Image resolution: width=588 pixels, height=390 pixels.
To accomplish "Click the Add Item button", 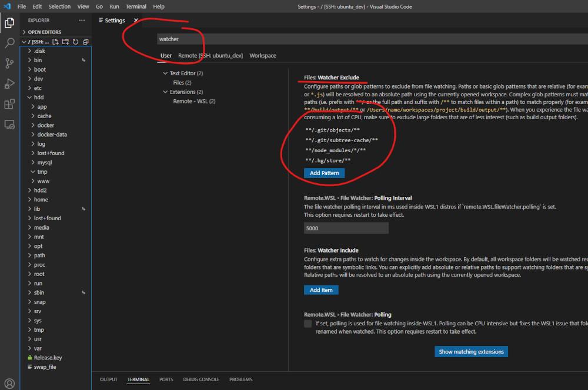I will tap(321, 290).
